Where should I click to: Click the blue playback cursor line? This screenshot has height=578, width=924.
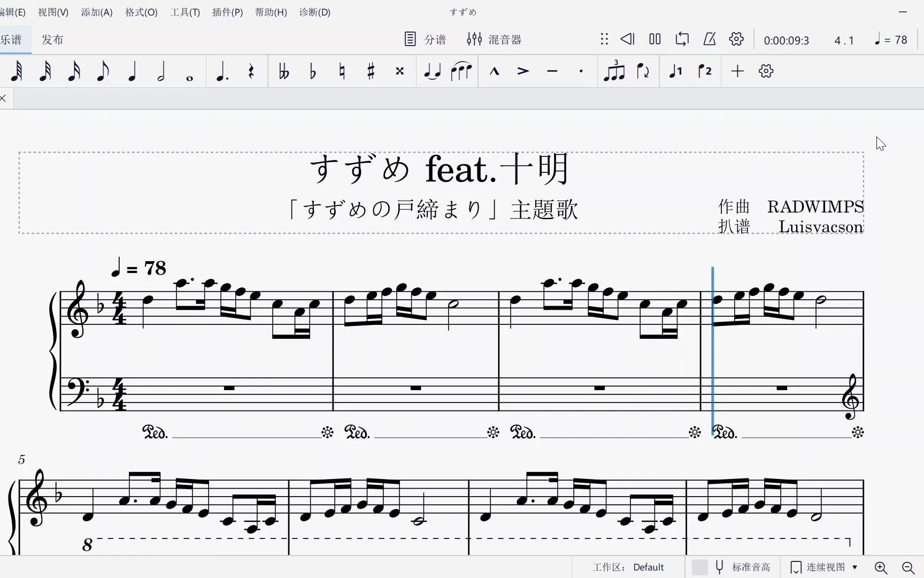pyautogui.click(x=713, y=351)
